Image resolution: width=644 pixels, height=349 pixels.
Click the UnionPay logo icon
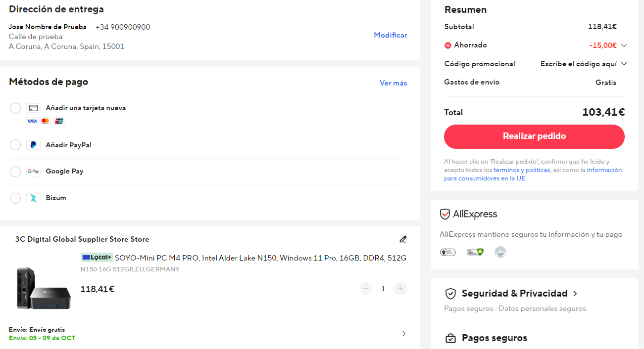point(59,121)
